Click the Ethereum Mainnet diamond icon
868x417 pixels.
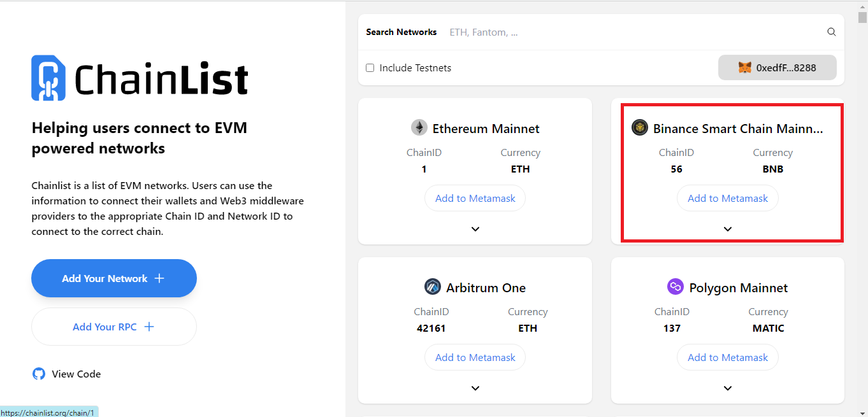tap(419, 128)
